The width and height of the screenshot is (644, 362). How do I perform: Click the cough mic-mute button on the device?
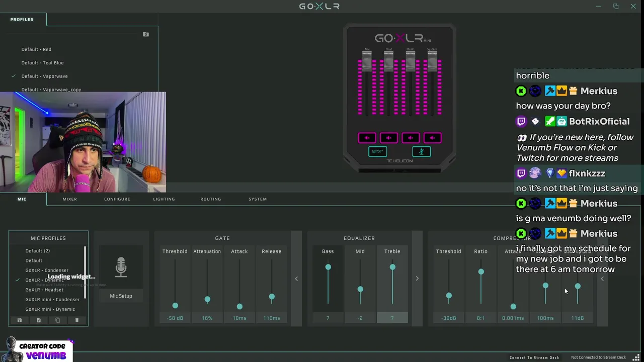point(422,151)
